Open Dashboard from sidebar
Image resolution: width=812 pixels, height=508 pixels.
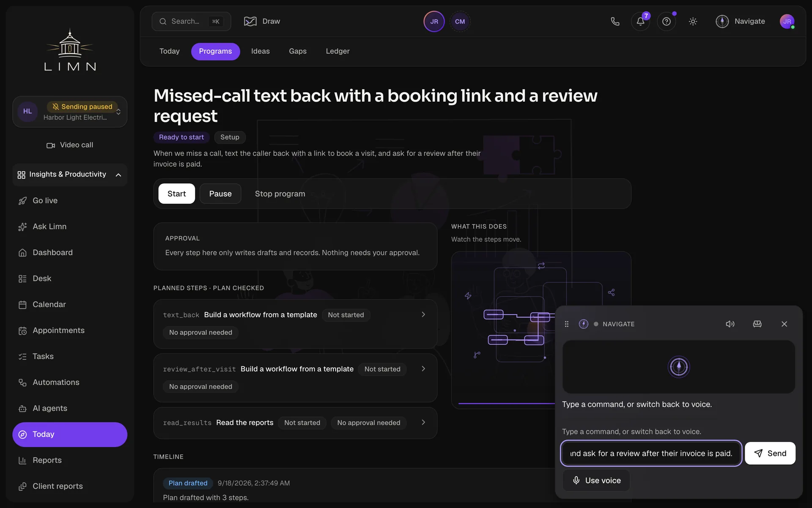coord(70,252)
